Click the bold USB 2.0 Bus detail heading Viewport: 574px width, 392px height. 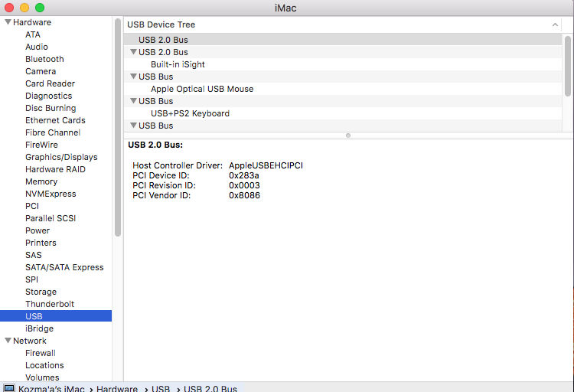click(x=155, y=145)
